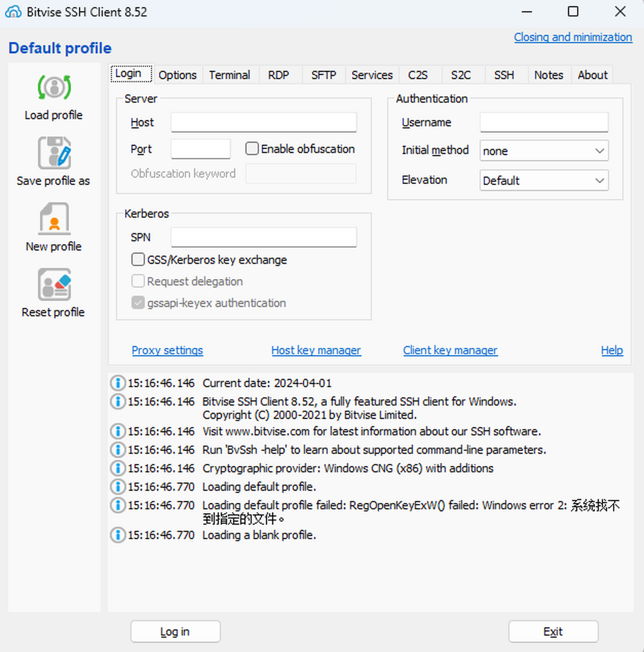This screenshot has height=652, width=644.
Task: Click the Username input field
Action: coord(544,122)
